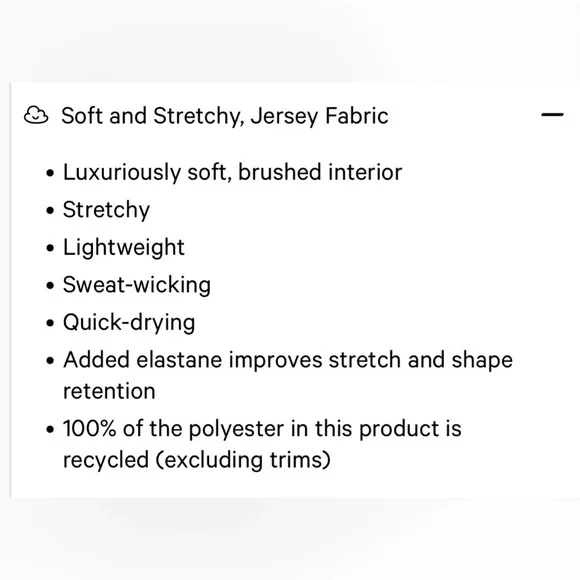Viewport: 580px width, 580px height.
Task: Click the bullet dot before Sweat-wicking
Action: 50,286
